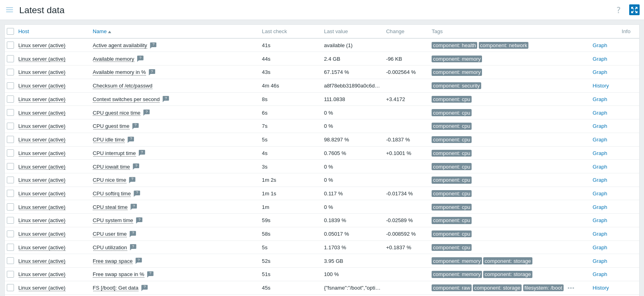Select the CPU steal time row checkbox
The image size is (644, 296).
point(10,207)
